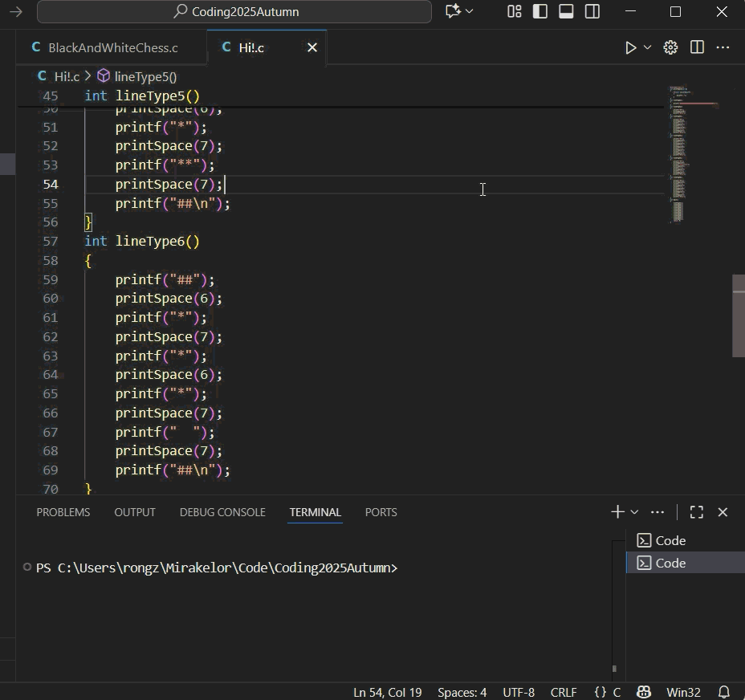Open the editor settings gear icon

[670, 48]
